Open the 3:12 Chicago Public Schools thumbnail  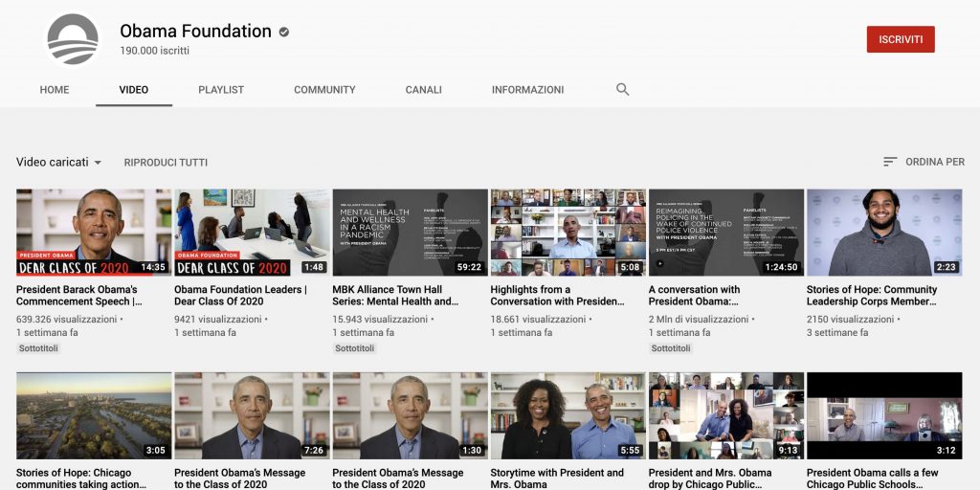pos(884,415)
